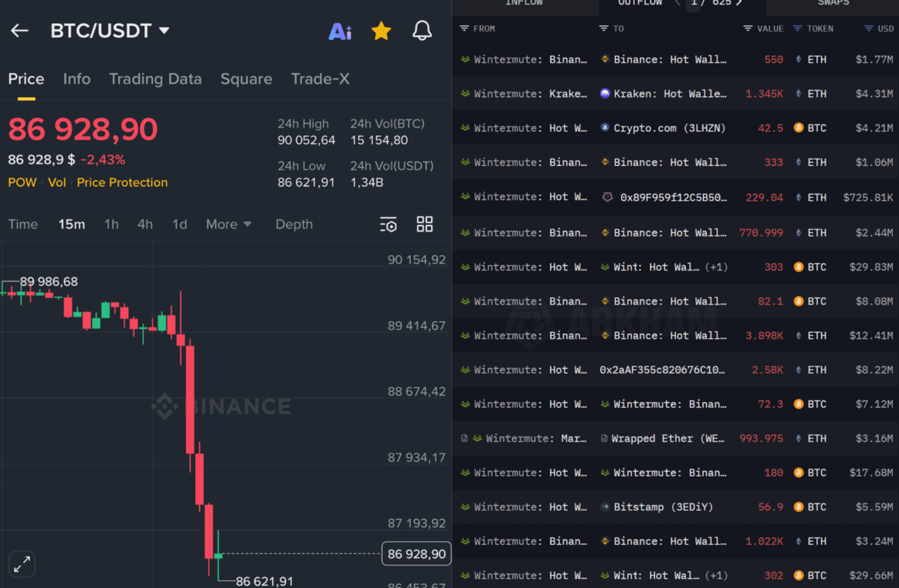Select the 1h chart interval
Viewport: 899px width, 588px height.
[x=111, y=224]
